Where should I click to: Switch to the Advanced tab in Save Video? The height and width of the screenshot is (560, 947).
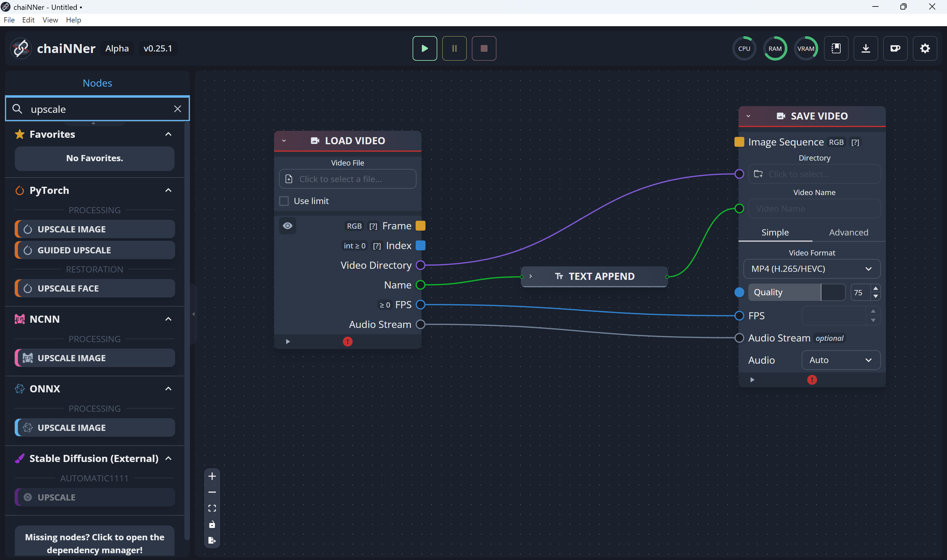pyautogui.click(x=849, y=232)
